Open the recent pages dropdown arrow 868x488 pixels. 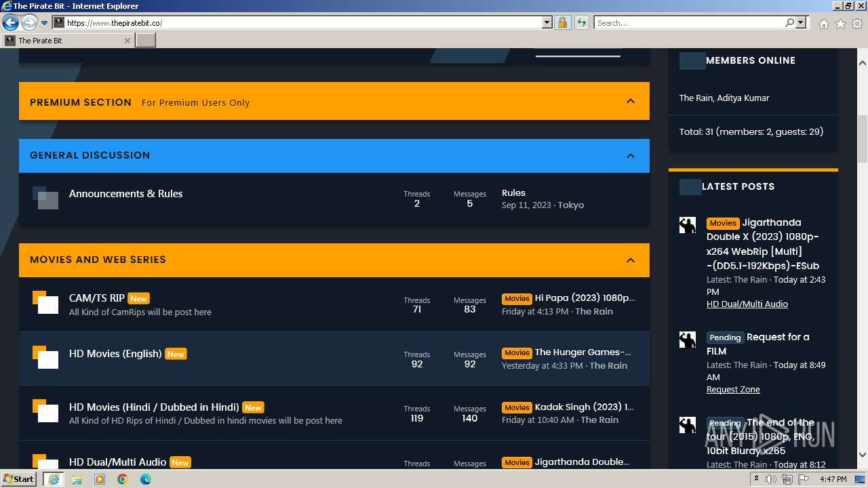click(45, 23)
